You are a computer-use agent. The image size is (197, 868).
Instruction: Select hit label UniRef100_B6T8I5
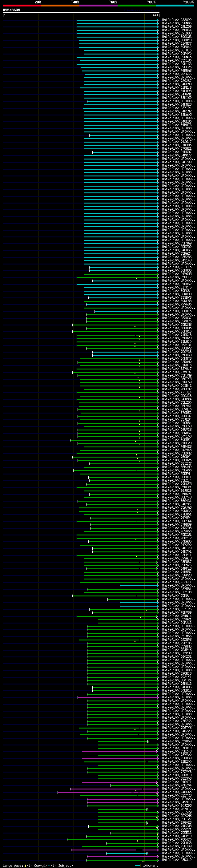tap(176, 50)
